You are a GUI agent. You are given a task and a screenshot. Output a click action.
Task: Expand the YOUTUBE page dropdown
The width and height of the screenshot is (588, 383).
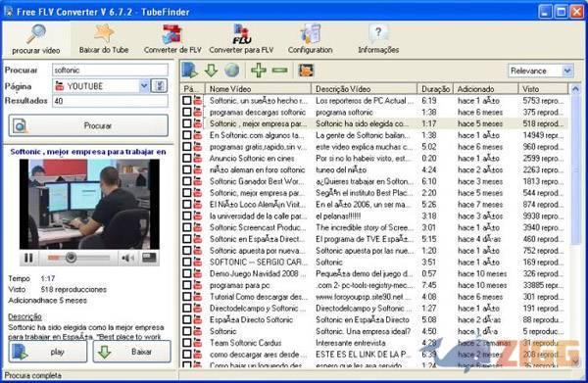[x=144, y=86]
